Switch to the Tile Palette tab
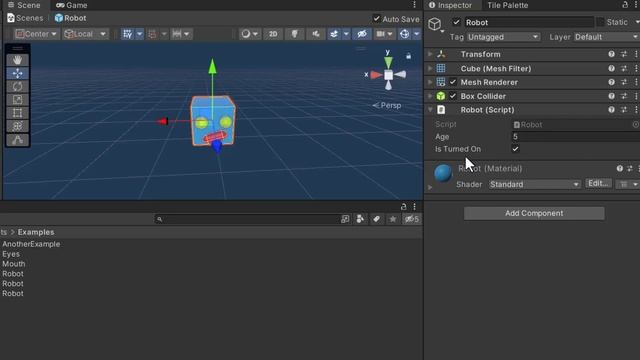Image resolution: width=640 pixels, height=360 pixels. (x=507, y=5)
